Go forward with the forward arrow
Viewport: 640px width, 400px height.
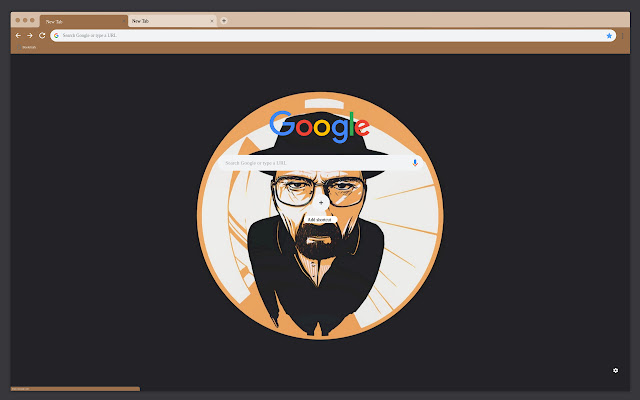[30, 36]
